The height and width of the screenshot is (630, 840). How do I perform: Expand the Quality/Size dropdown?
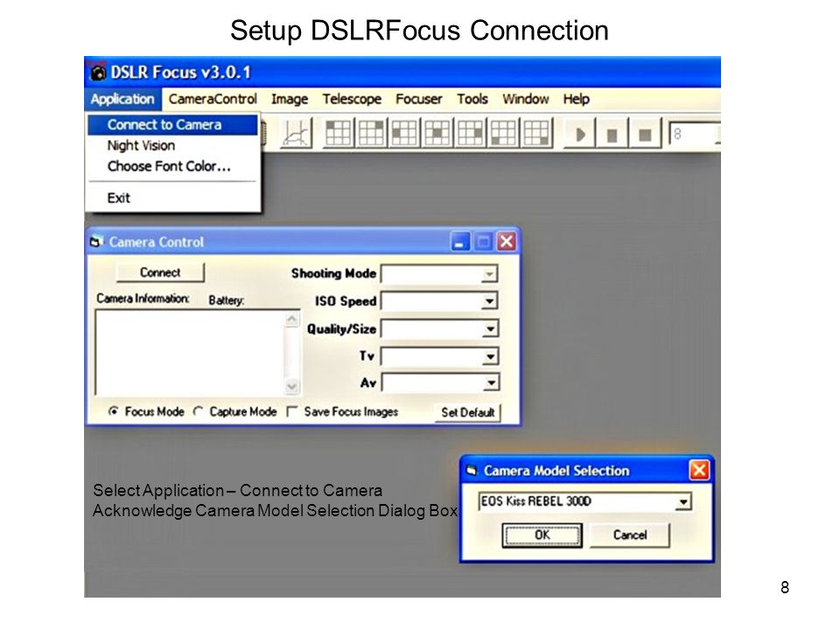point(490,328)
